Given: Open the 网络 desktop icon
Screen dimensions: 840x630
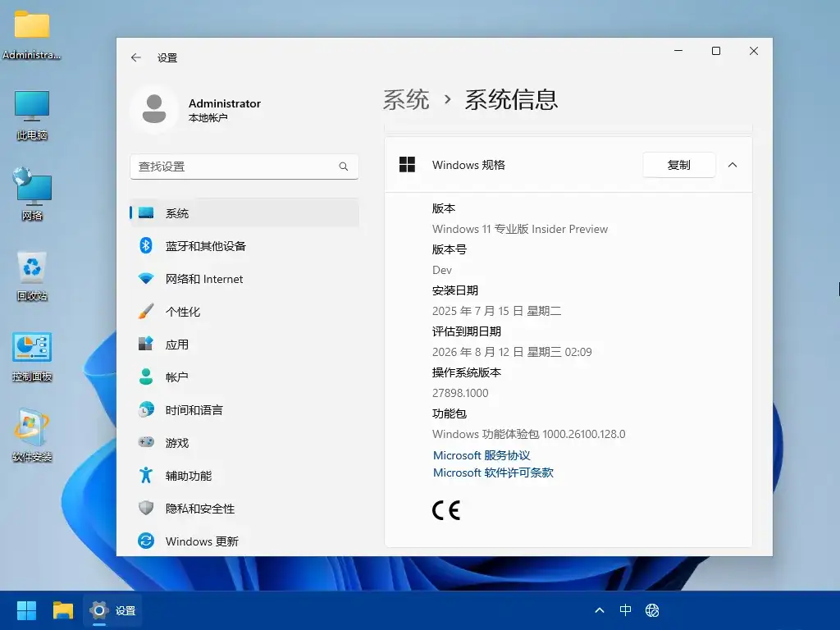Looking at the screenshot, I should [32, 195].
